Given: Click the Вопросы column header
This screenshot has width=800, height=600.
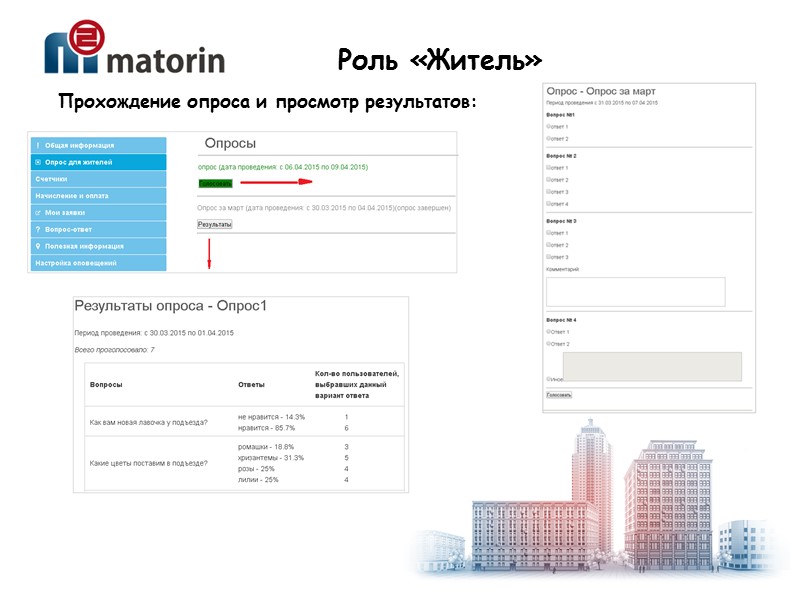Looking at the screenshot, I should pyautogui.click(x=106, y=385).
